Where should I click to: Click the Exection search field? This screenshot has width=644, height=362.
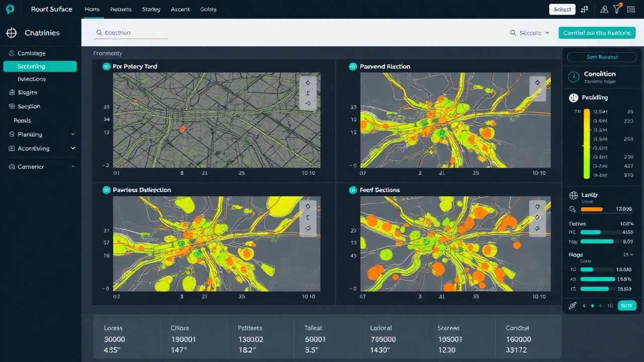coord(131,33)
